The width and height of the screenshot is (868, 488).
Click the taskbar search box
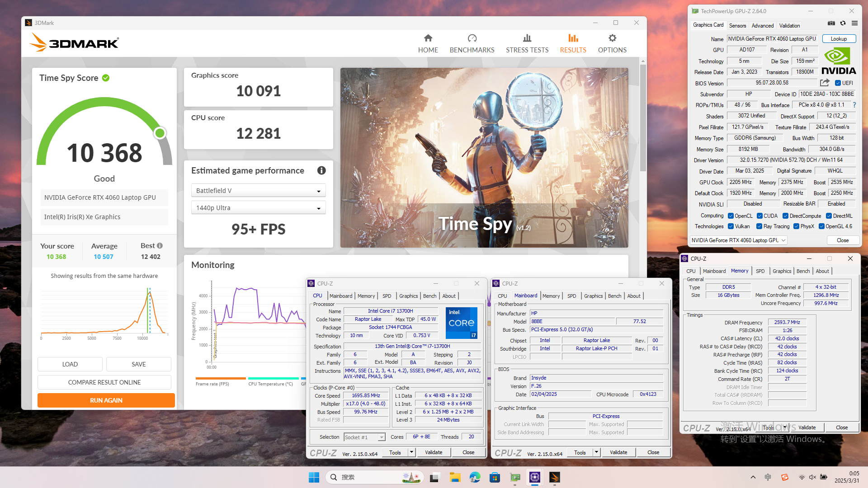pos(374,477)
